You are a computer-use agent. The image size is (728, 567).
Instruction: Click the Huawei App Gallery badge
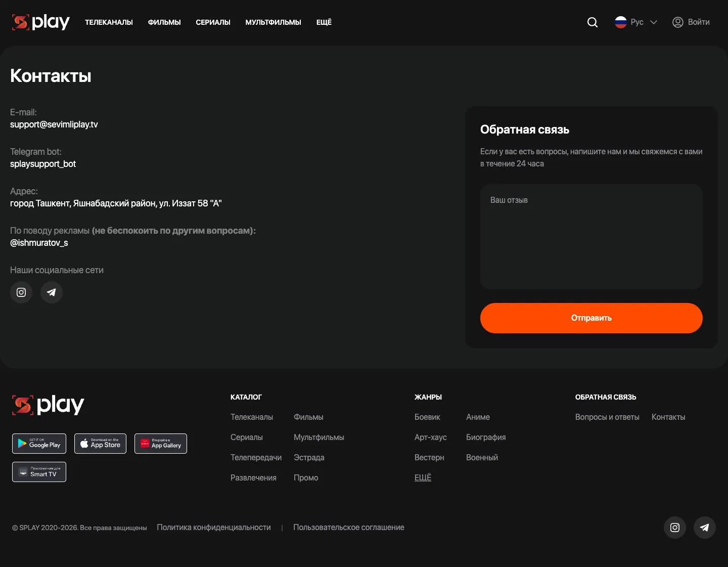pos(161,444)
